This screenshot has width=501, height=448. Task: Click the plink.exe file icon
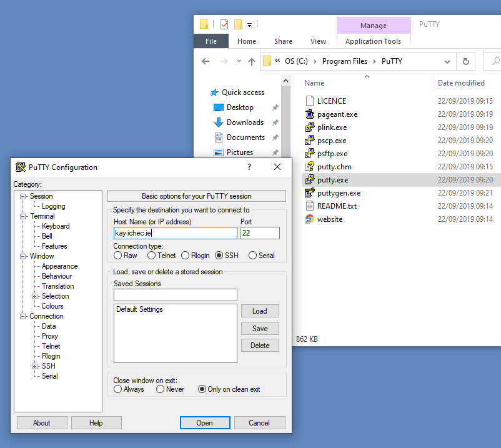[309, 127]
